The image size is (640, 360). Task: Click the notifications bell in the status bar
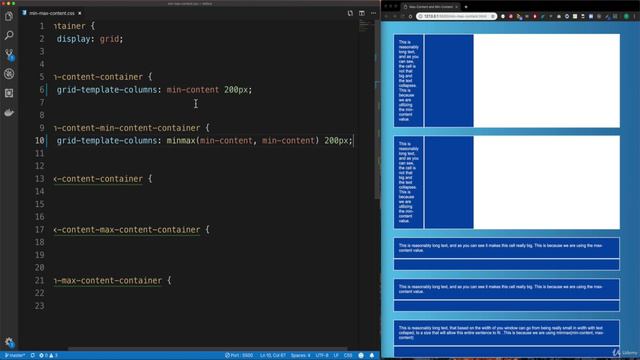(x=372, y=356)
